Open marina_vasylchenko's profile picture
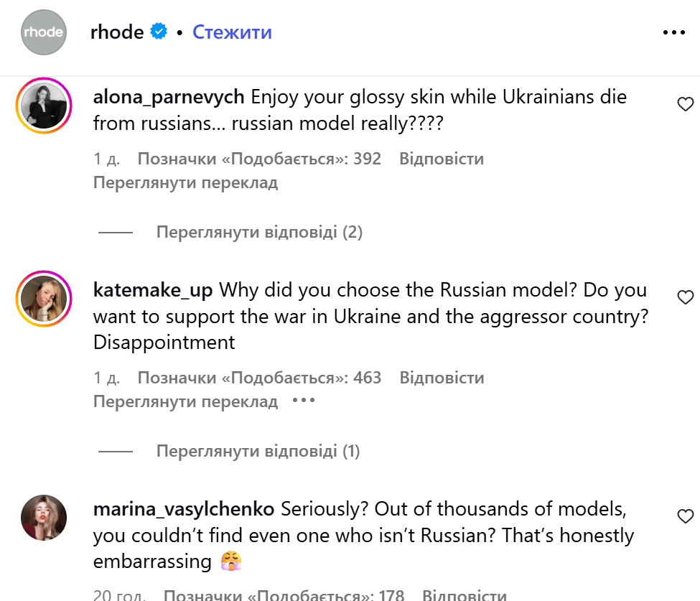The height and width of the screenshot is (601, 700). [x=43, y=518]
